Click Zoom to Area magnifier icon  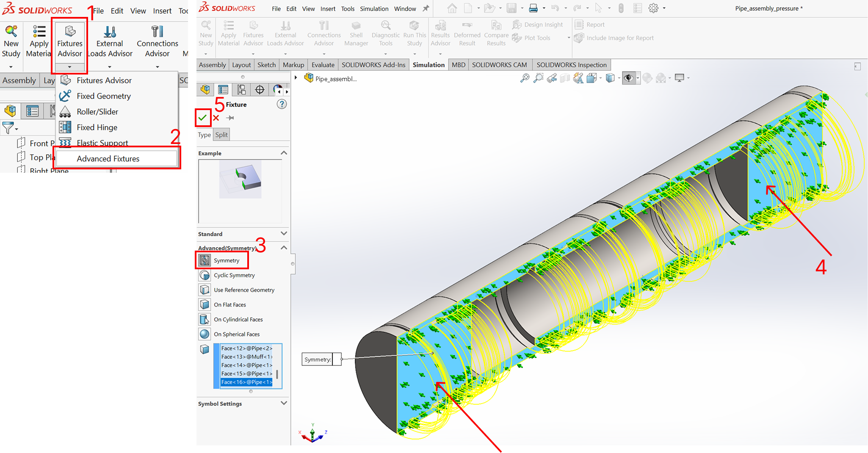click(538, 78)
